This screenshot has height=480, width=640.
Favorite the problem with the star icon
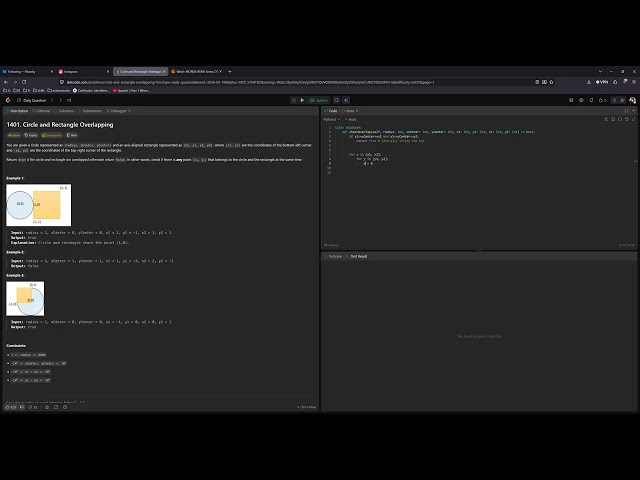tap(47, 407)
